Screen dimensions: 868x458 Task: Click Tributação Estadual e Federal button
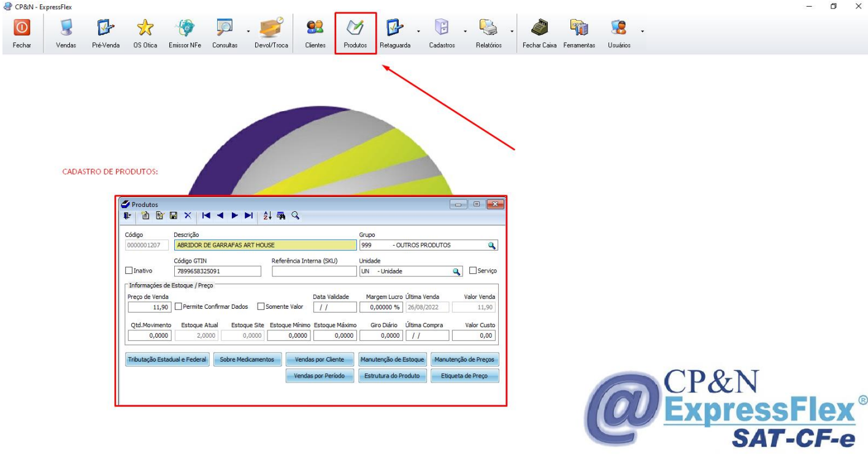coord(167,359)
